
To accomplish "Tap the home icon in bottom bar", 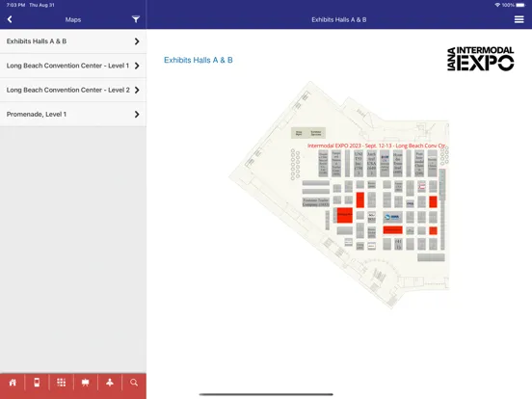I will click(13, 383).
